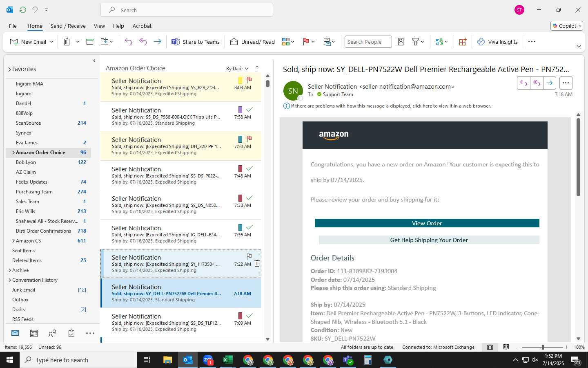Expand the Amazon CS folder
588x368 pixels.
coord(13,241)
